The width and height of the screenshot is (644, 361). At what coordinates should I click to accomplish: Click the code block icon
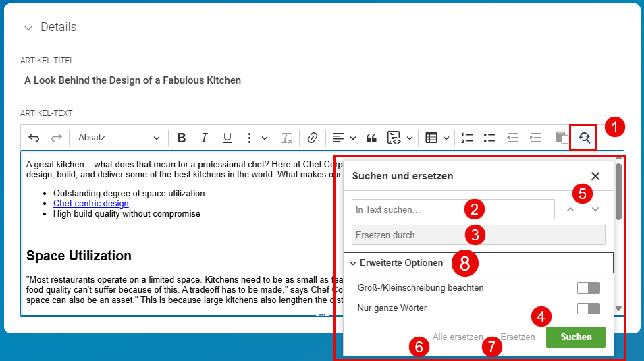pos(394,138)
